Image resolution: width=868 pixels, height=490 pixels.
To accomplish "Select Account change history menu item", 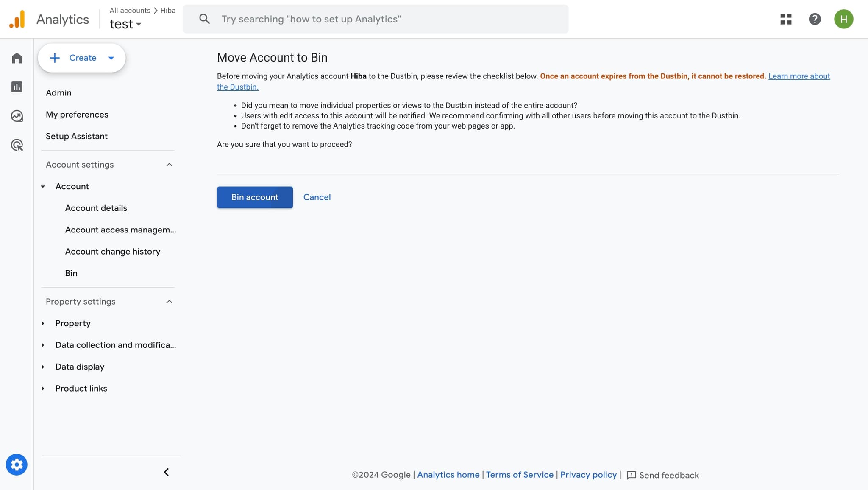I will coord(113,252).
